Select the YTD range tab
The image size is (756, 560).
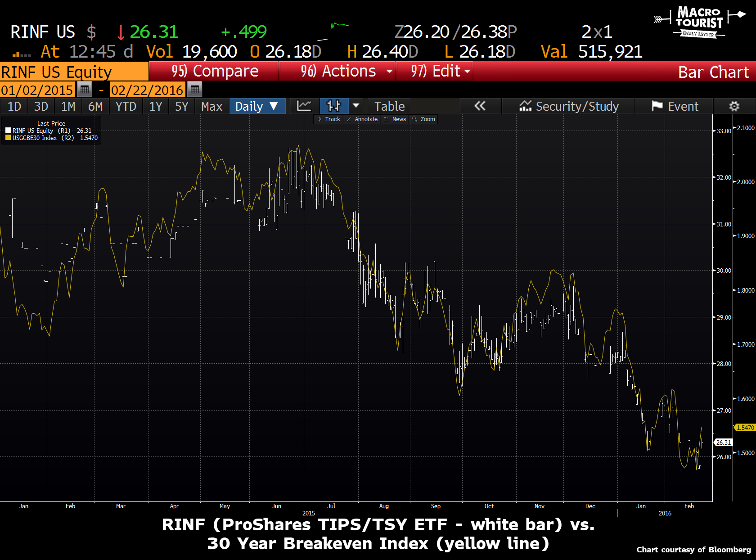click(126, 106)
